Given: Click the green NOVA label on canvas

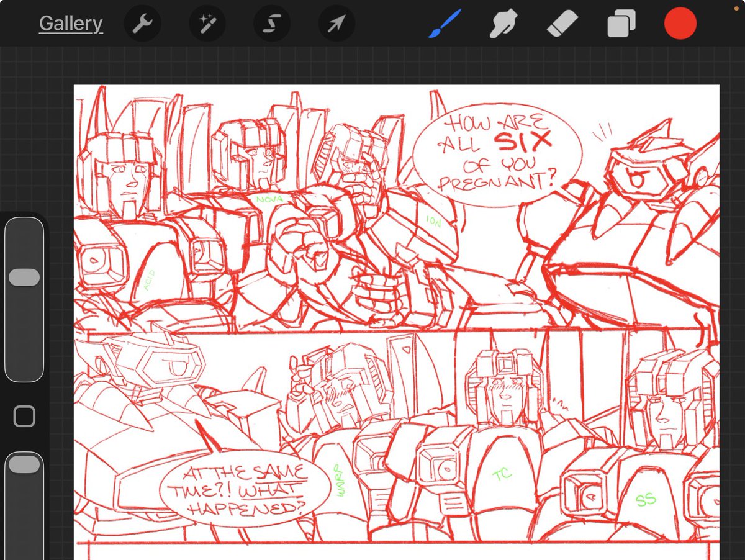Looking at the screenshot, I should [269, 199].
